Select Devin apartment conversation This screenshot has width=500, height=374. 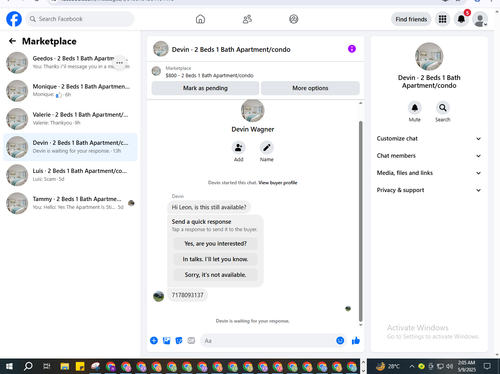[70, 147]
